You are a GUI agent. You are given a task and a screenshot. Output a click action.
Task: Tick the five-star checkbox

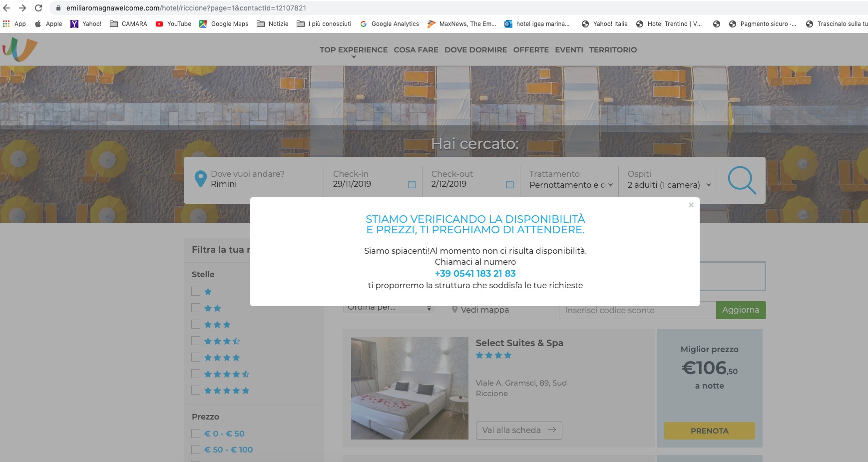point(196,390)
